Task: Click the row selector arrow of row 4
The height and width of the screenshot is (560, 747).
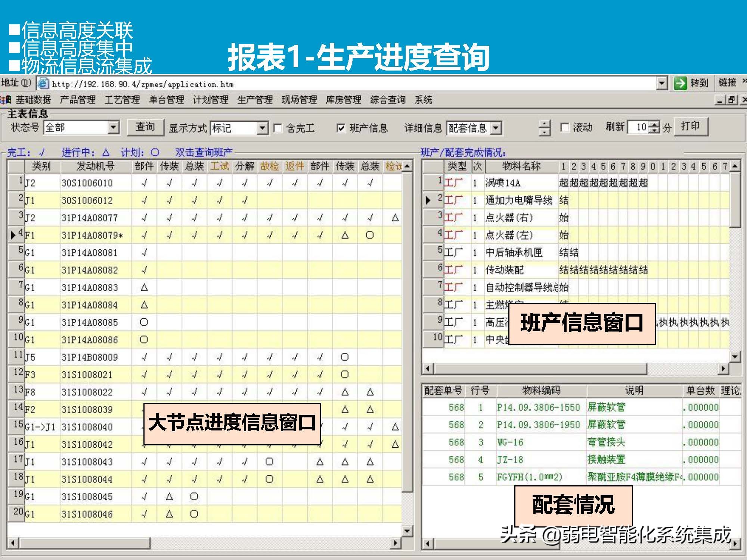Action: click(x=13, y=235)
